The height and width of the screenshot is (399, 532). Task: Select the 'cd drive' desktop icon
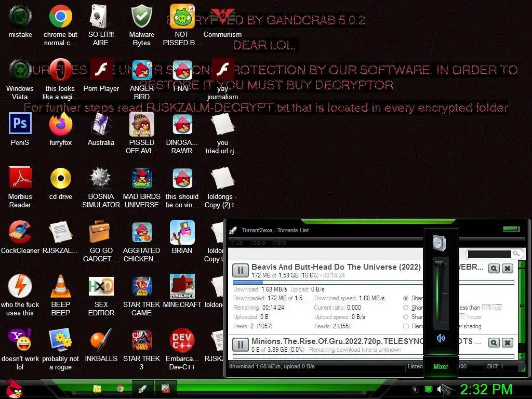(60, 183)
